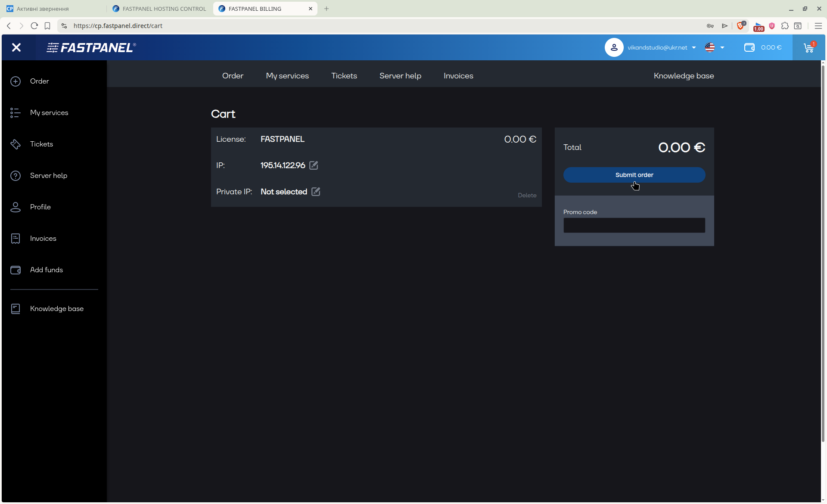Screen dimensions: 827x504
Task: Click the browser back arrow
Action: coord(9,26)
